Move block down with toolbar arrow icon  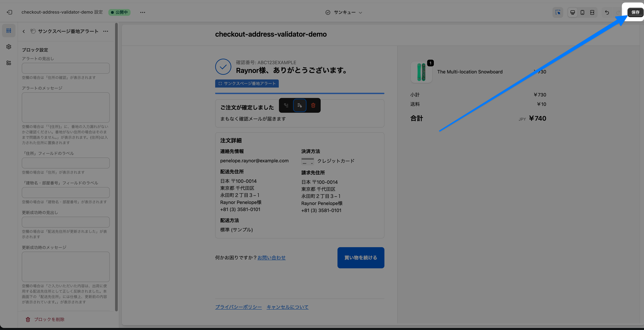tap(299, 105)
